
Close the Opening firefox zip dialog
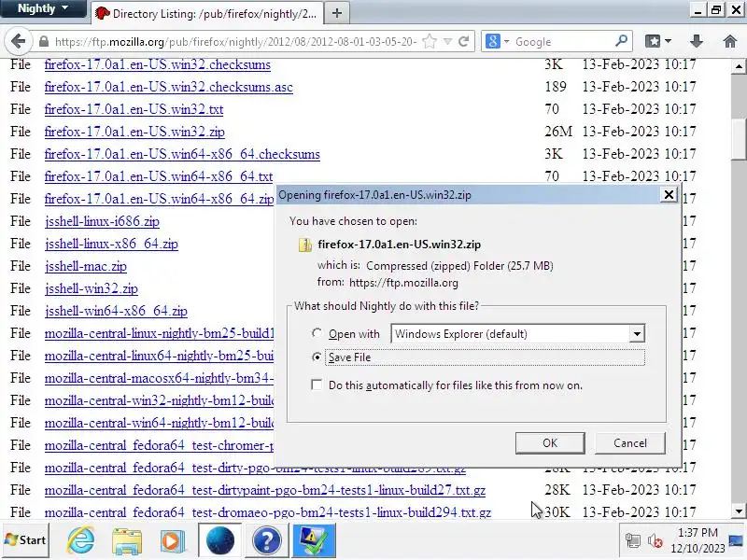coord(669,194)
